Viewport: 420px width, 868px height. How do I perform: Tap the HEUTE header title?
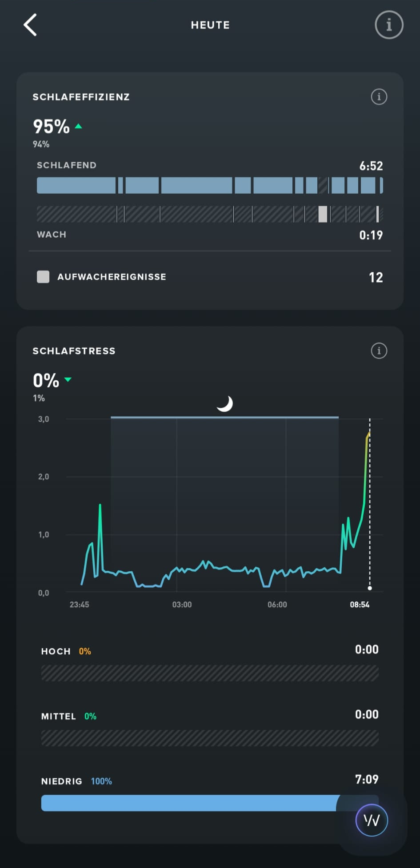(x=210, y=25)
